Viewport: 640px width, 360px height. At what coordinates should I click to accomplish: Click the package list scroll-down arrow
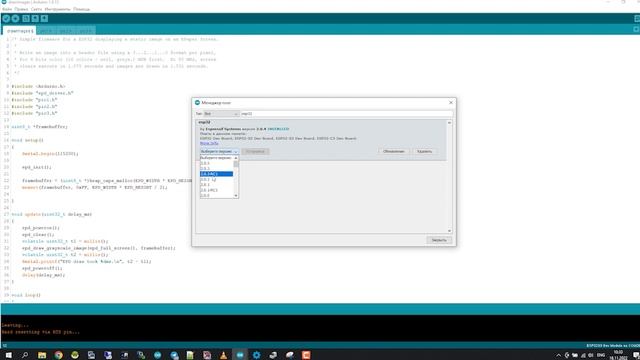(449, 231)
